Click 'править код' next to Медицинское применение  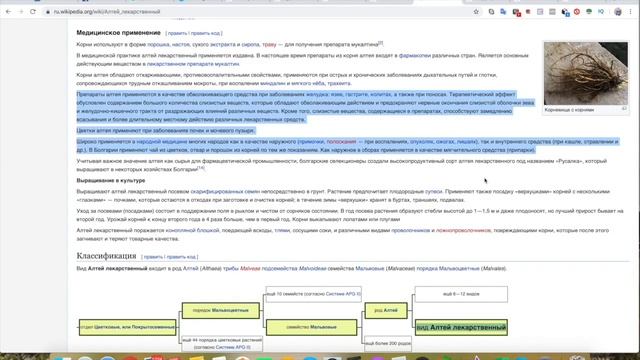205,33
